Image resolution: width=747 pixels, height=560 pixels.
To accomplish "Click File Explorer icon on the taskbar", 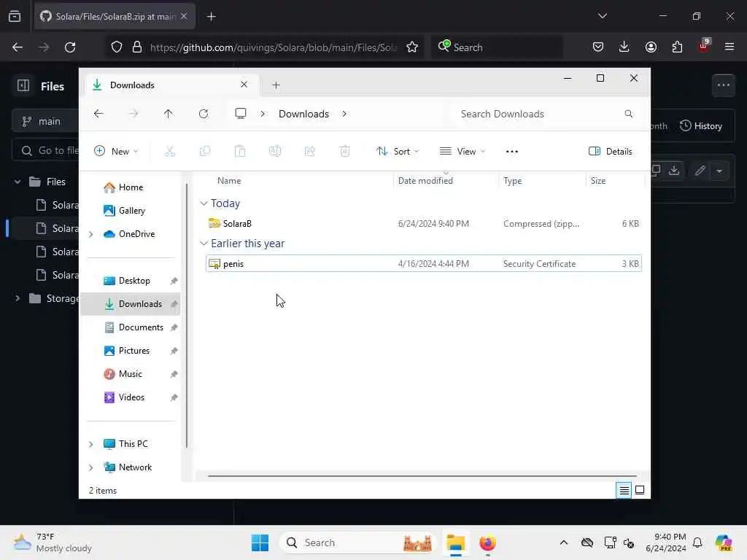I will [455, 542].
